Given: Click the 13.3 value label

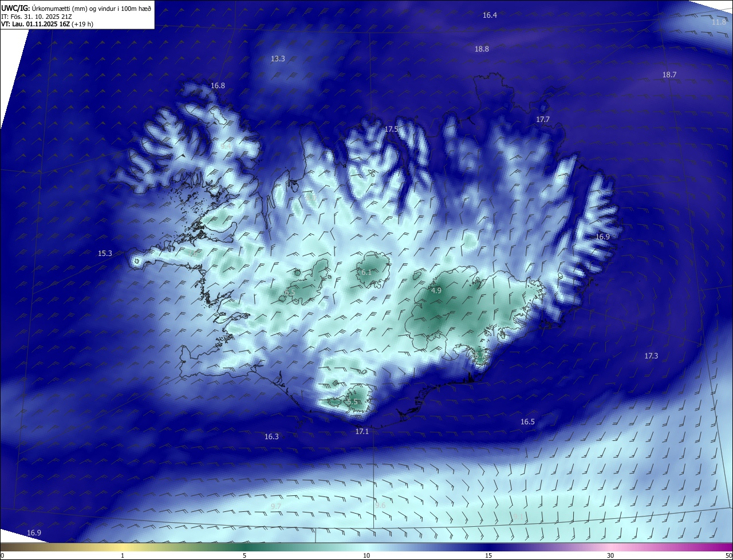Looking at the screenshot, I should [278, 59].
